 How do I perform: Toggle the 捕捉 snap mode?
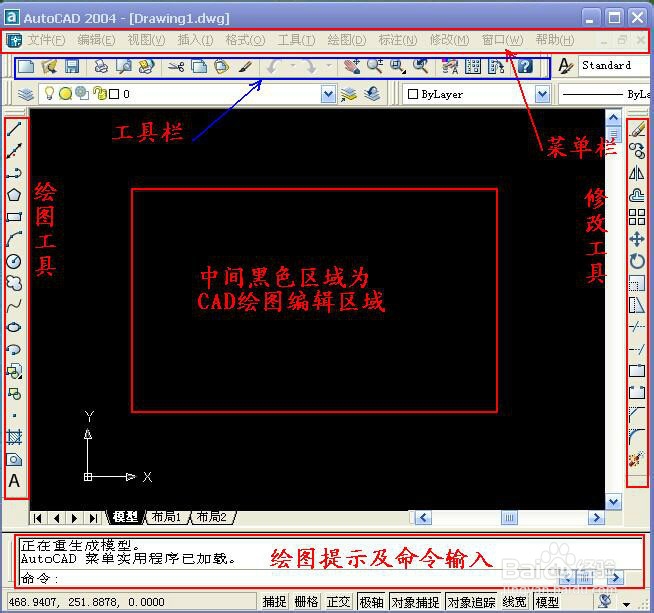(274, 602)
